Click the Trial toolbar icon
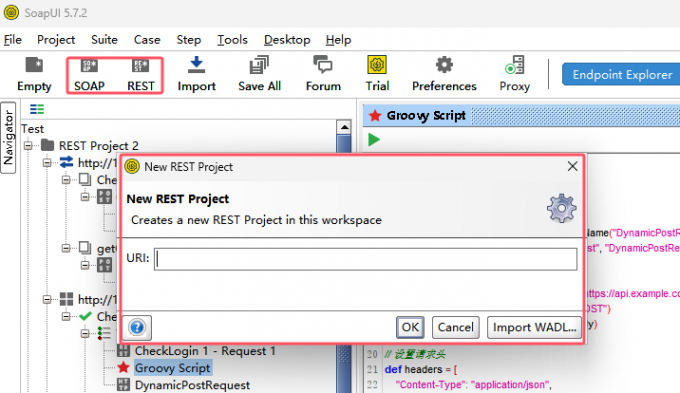The image size is (680, 393). (377, 65)
